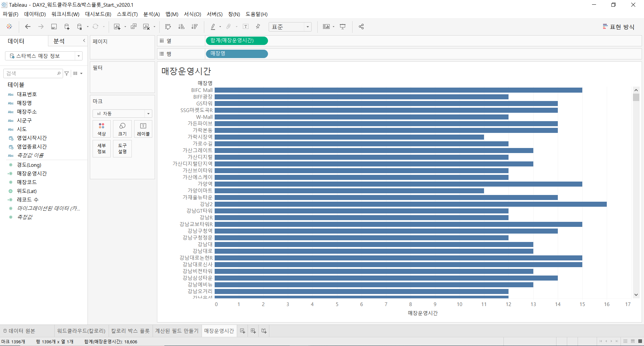Add a new worksheet toolbar icon
The width and height of the screenshot is (644, 346).
tap(117, 27)
